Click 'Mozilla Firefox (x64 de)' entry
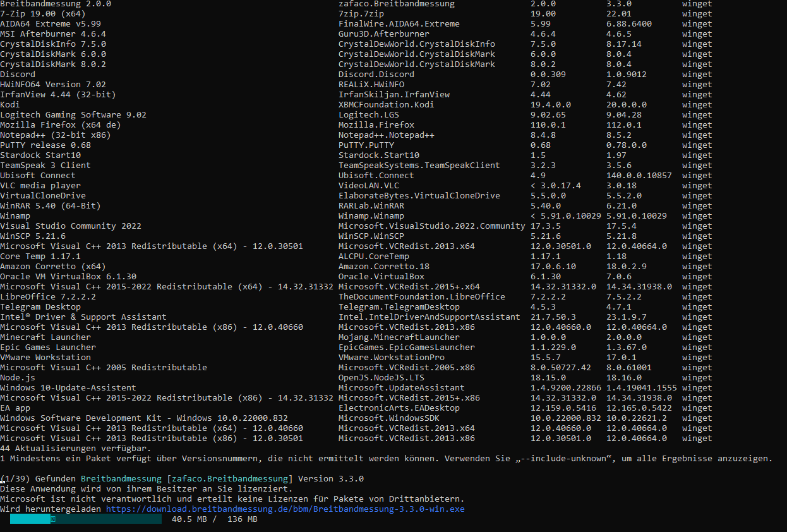Image resolution: width=787 pixels, height=532 pixels. tap(61, 125)
